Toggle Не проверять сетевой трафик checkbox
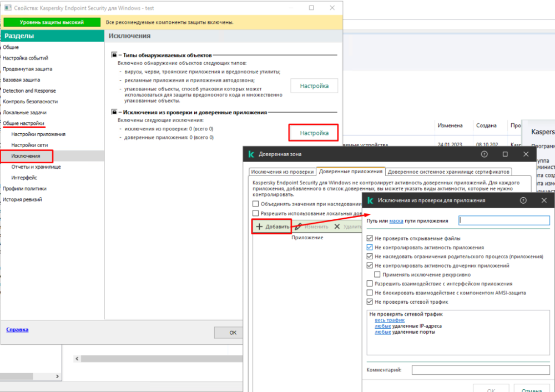Viewport: 555px width, 392px height. tap(370, 301)
